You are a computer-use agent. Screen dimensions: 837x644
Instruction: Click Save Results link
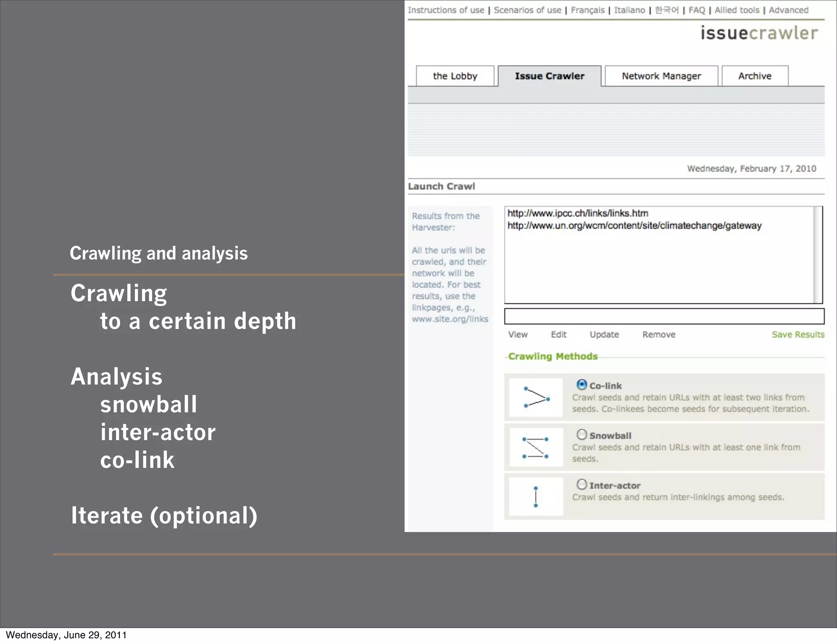798,335
